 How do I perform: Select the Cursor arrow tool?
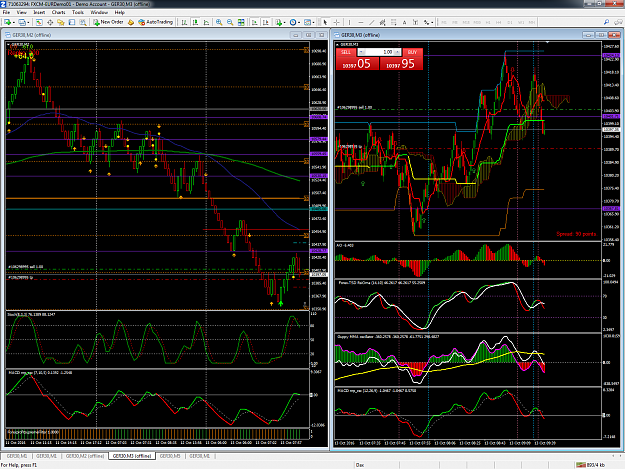[325, 22]
